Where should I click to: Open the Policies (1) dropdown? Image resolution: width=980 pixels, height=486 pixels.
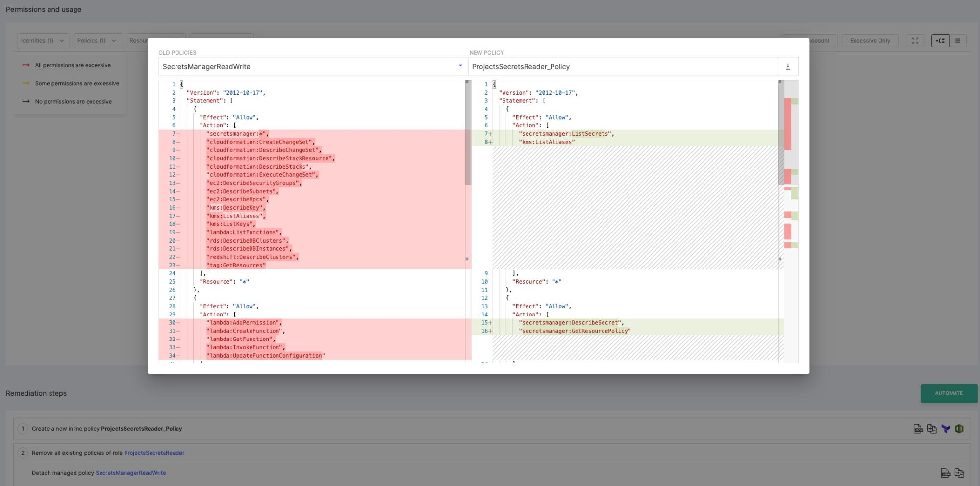click(97, 41)
